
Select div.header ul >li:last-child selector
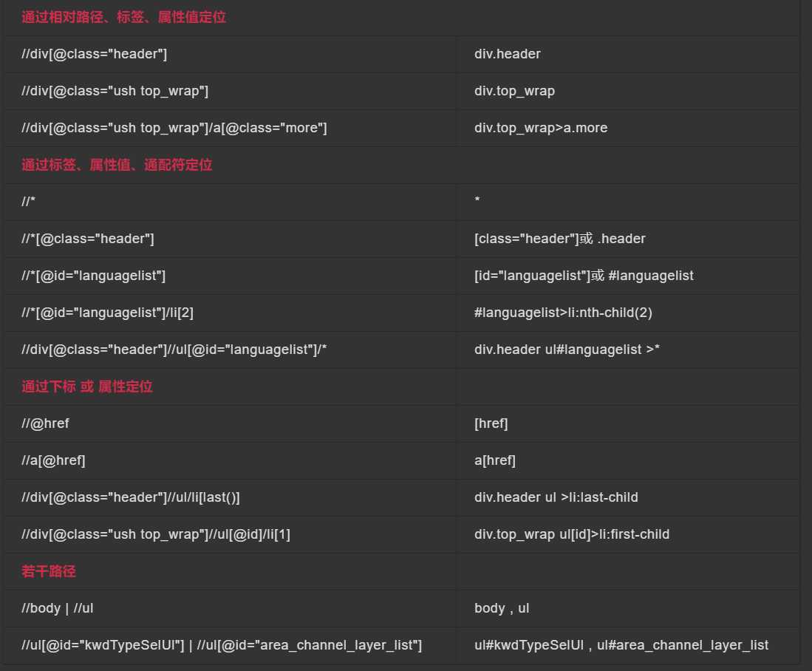coord(556,497)
